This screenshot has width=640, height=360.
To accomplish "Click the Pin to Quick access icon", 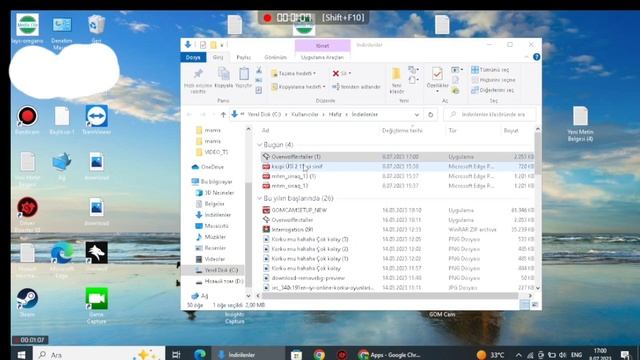I will click(198, 74).
